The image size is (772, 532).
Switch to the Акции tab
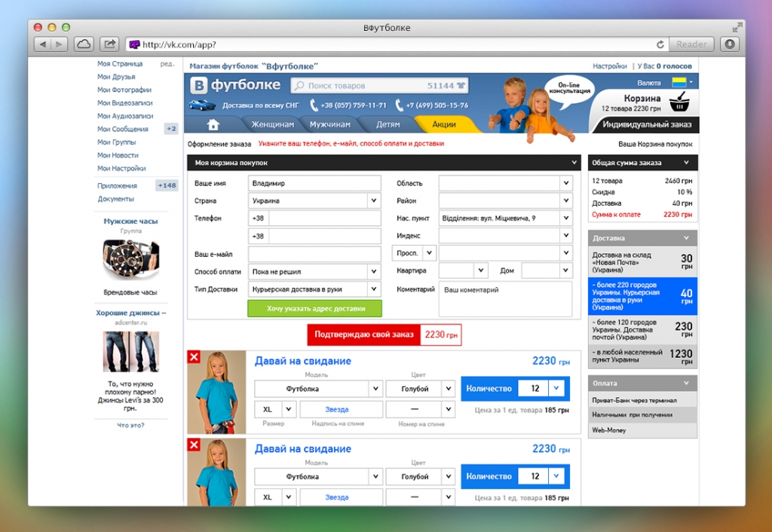pyautogui.click(x=444, y=124)
